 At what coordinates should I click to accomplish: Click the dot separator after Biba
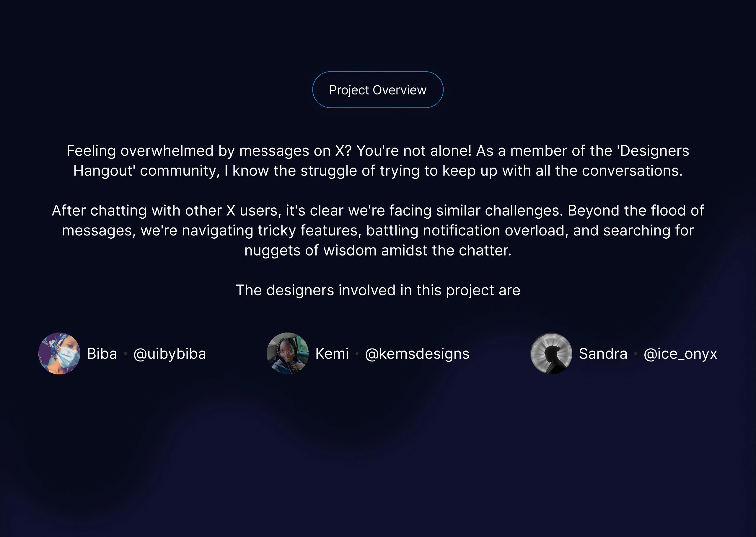pos(126,354)
